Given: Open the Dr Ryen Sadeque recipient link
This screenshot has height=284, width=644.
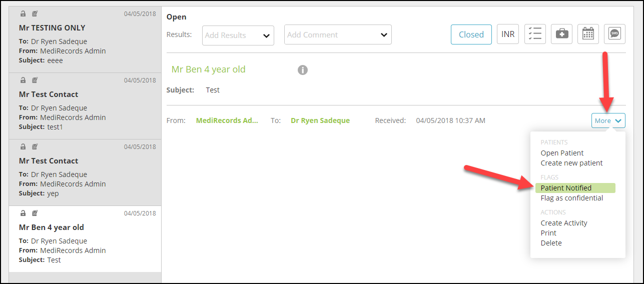Looking at the screenshot, I should (320, 120).
